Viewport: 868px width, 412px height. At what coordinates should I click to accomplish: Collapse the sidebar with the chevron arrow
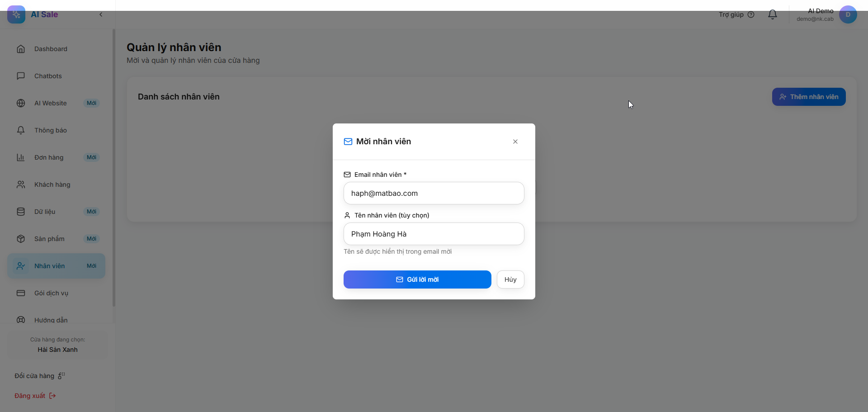[101, 14]
